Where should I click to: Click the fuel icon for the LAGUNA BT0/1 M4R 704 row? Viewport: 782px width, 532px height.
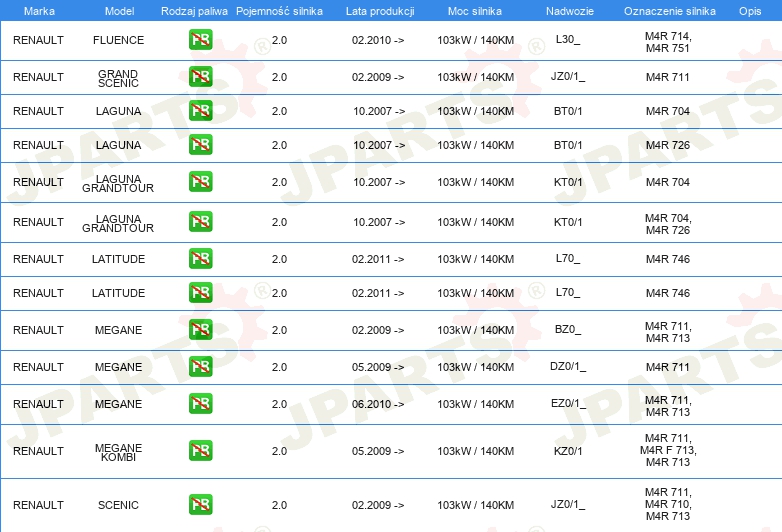pyautogui.click(x=200, y=110)
